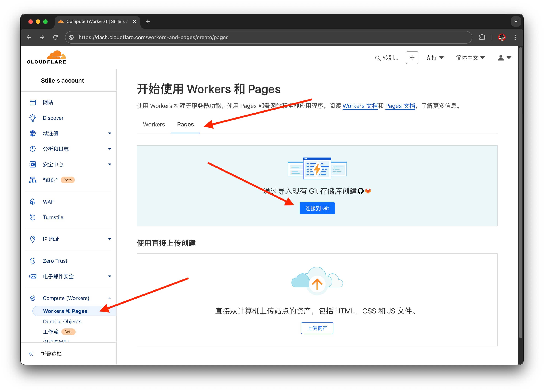Screen dimensions: 544x392
Task: Click the 上传资产 button
Action: coord(317,328)
